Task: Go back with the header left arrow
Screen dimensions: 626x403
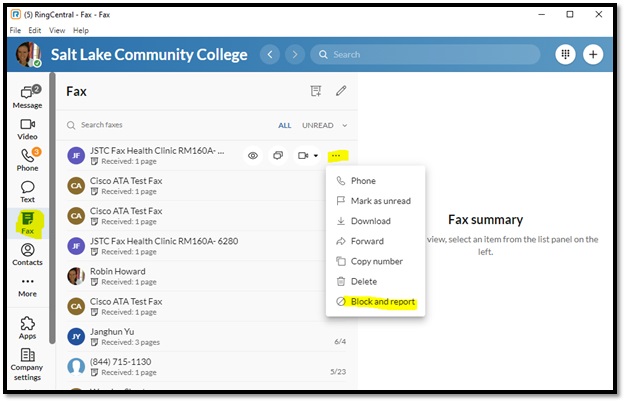Action: (270, 54)
